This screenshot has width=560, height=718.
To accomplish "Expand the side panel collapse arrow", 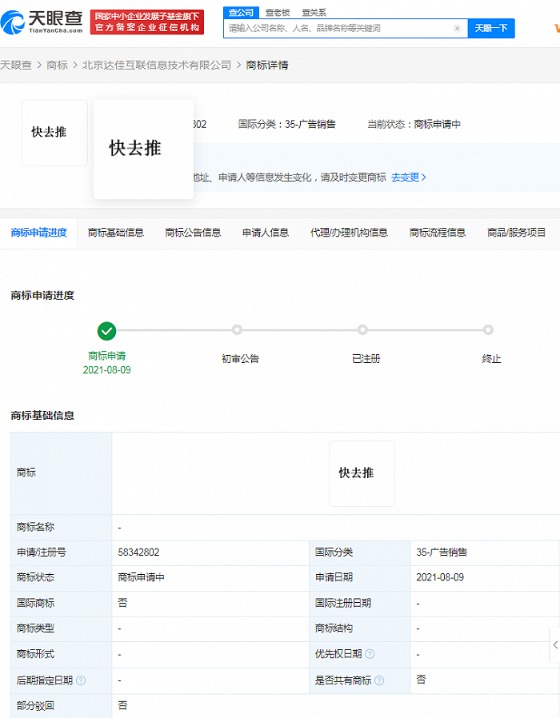I will point(555,645).
